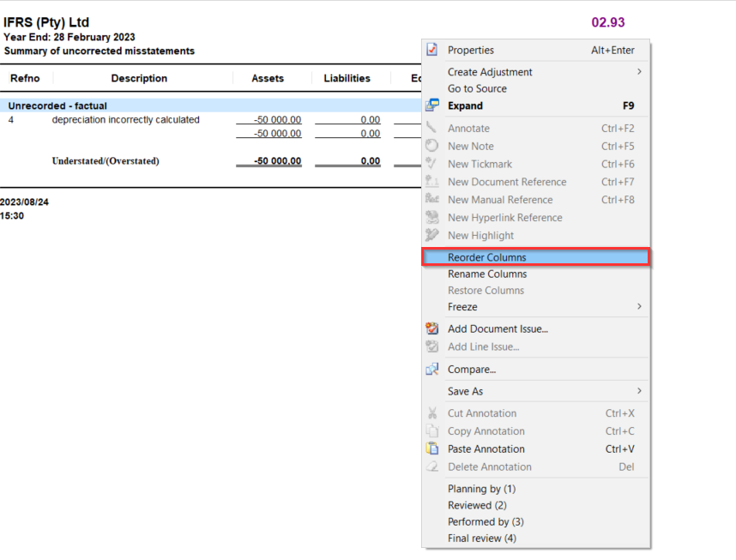The image size is (736, 560).
Task: Select Go to Source option
Action: [477, 88]
